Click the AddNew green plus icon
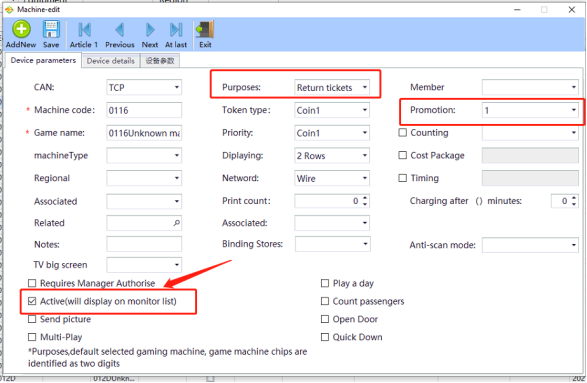The image size is (587, 383). tap(21, 29)
